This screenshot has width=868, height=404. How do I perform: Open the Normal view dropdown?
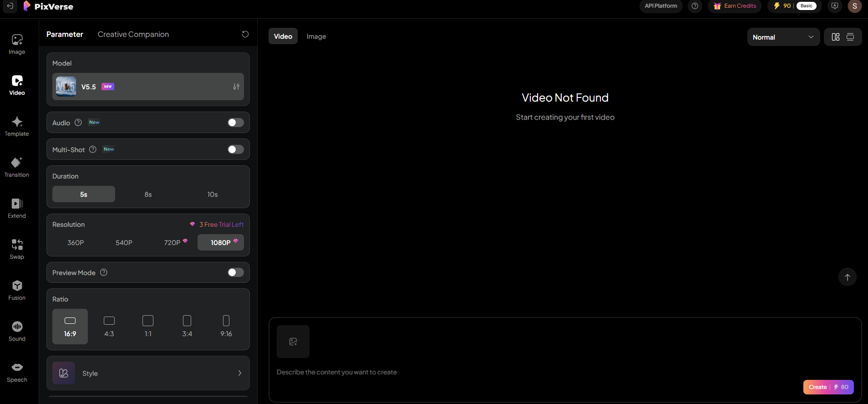783,37
